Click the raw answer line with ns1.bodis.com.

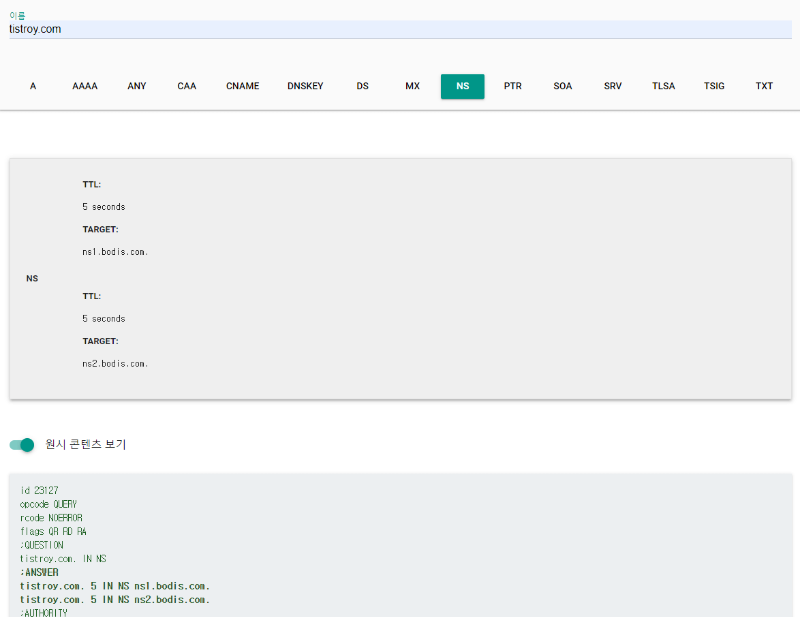115,586
